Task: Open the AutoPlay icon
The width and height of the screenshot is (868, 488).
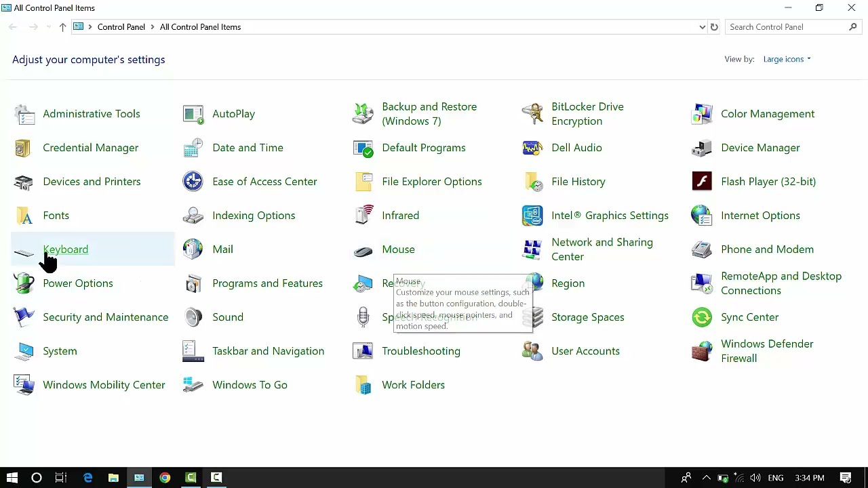Action: coord(193,114)
